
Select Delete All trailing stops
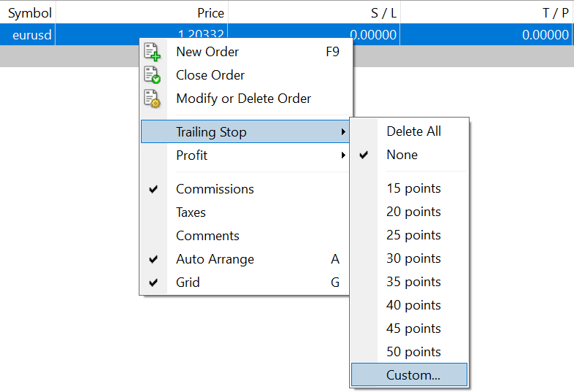pos(409,131)
